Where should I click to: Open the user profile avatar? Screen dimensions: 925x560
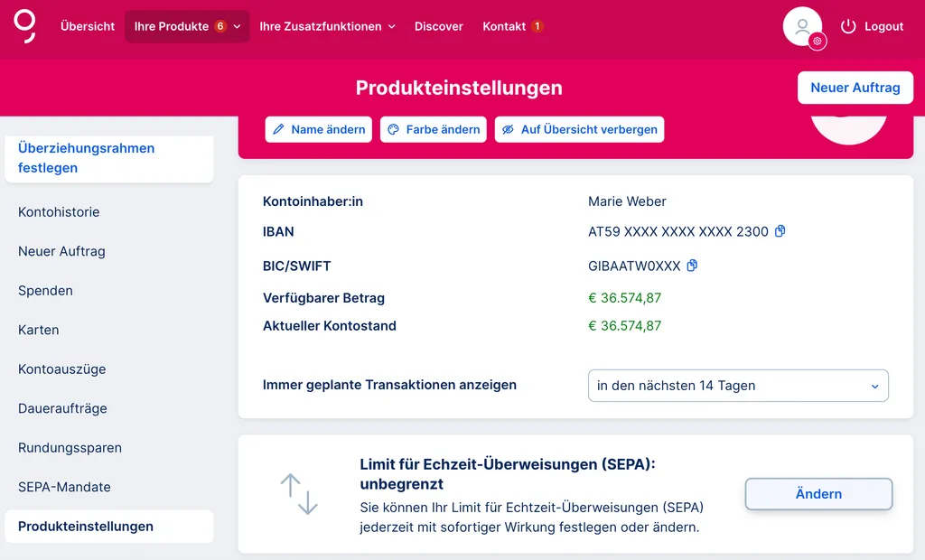801,26
